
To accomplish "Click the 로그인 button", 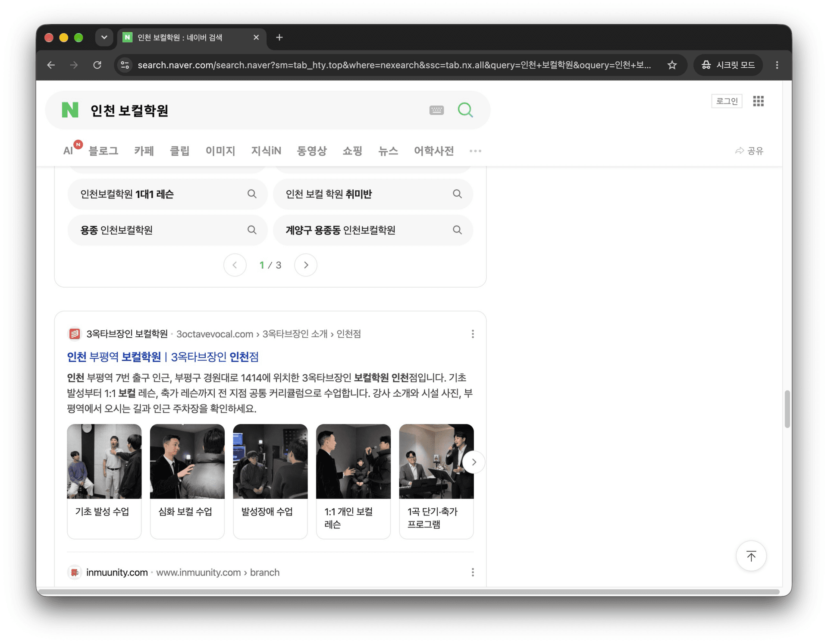I will tap(727, 101).
